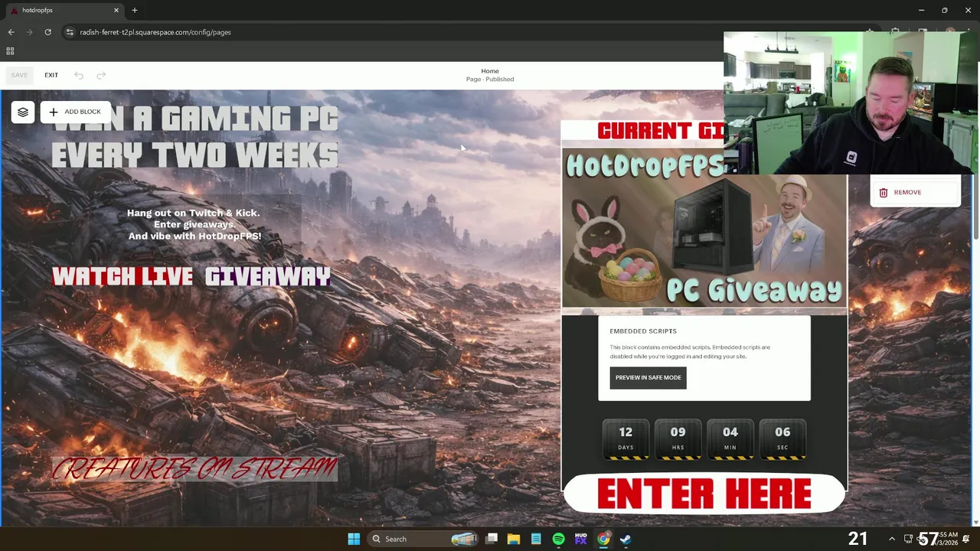Switch to the hotdropfps browser tab
Image resolution: width=980 pixels, height=551 pixels.
pyautogui.click(x=64, y=10)
